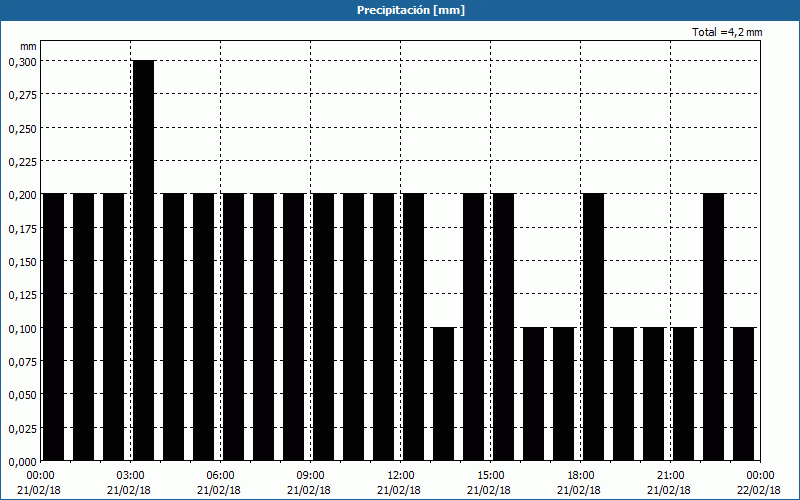
Task: Click the Precipitación [mm] title bar
Action: [x=400, y=10]
